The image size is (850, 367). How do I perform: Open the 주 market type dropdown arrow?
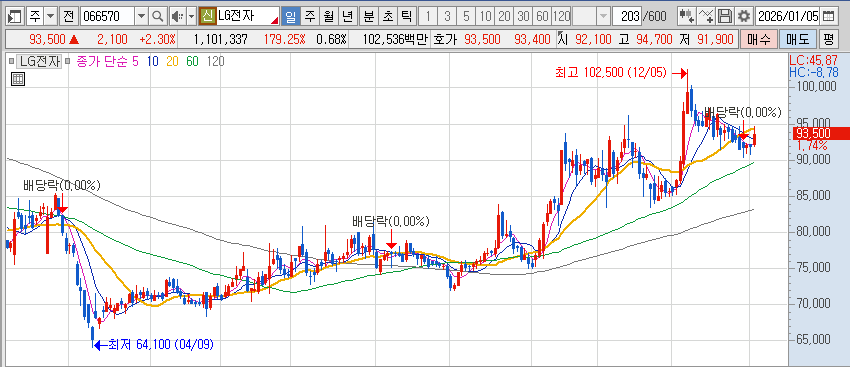coord(51,17)
